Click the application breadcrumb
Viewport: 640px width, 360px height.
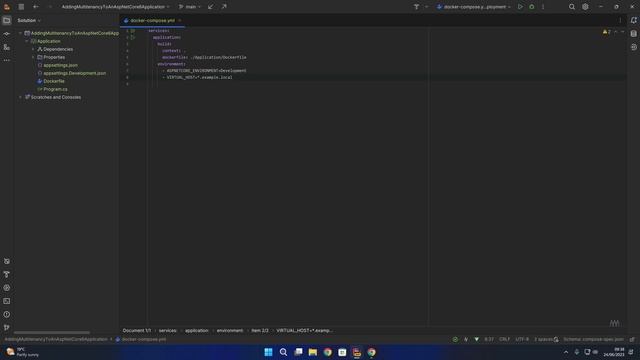196,331
